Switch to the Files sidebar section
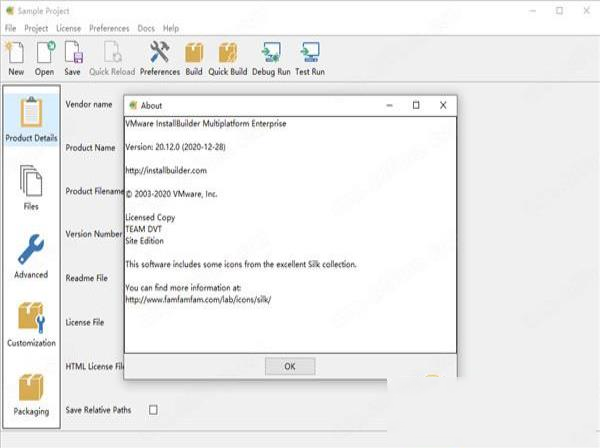 [x=31, y=188]
